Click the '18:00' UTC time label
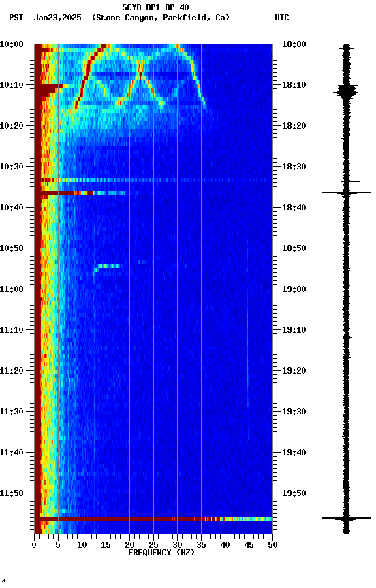Viewport: 376px width, 588px height. click(x=294, y=44)
